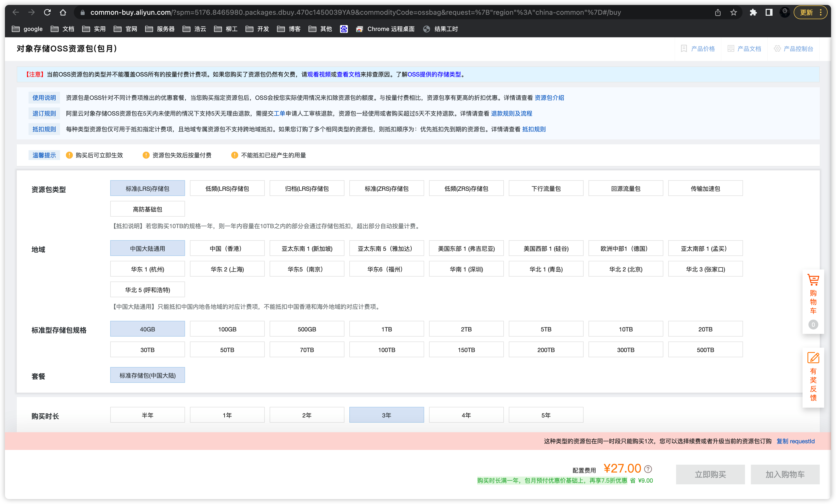Open 产品文档 link

pos(744,49)
